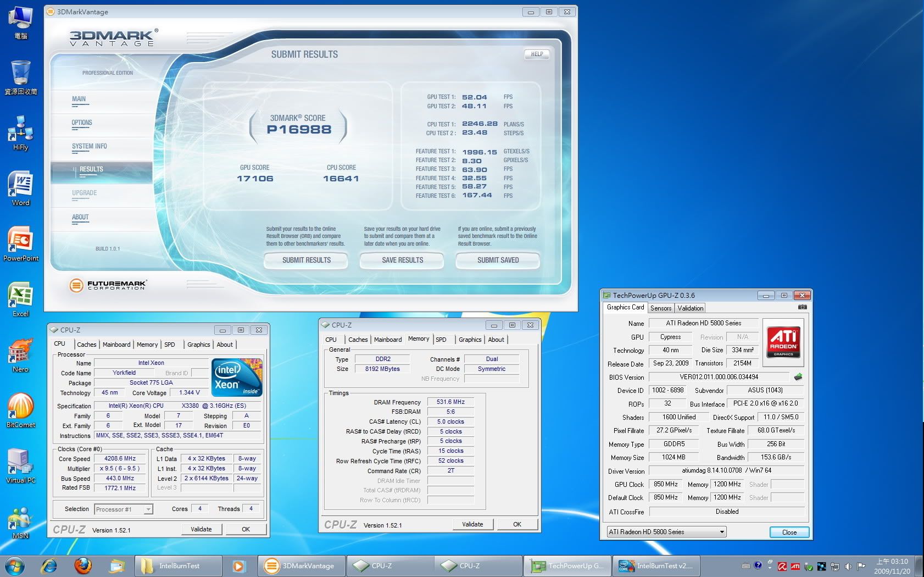Click the GPU-Z save BIOS chip icon
Viewport: 924px width, 577px height.
(x=798, y=376)
